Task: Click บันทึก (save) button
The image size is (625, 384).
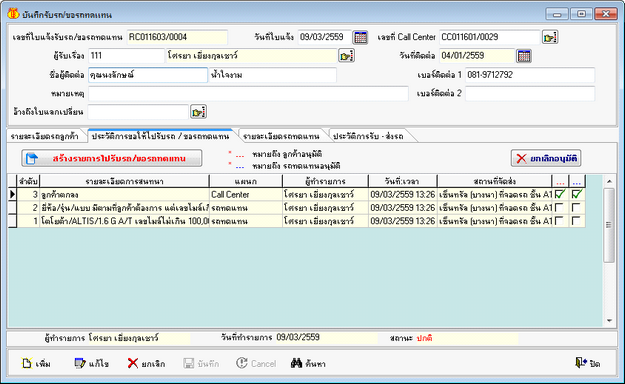Action: click(x=201, y=363)
